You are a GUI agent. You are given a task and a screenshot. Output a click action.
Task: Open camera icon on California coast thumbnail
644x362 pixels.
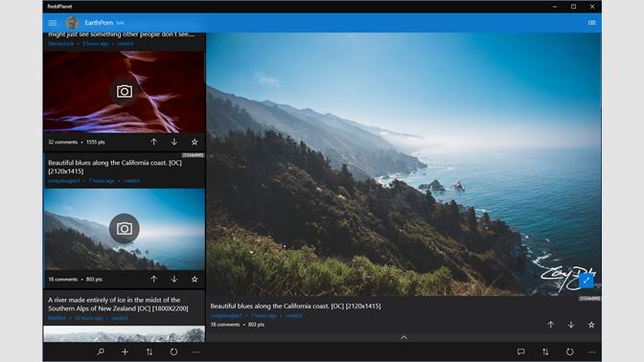click(x=125, y=228)
